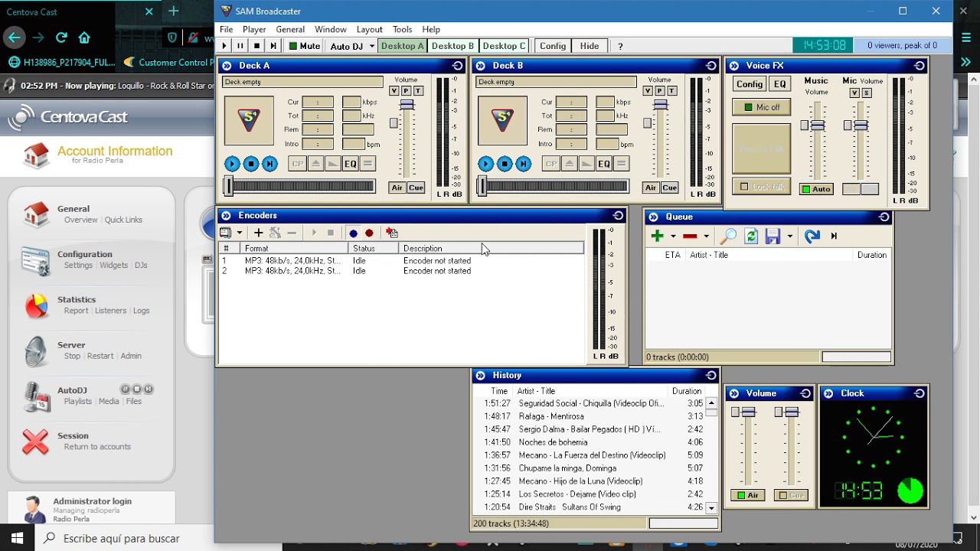Toggle Cue on Deck B

click(x=669, y=187)
